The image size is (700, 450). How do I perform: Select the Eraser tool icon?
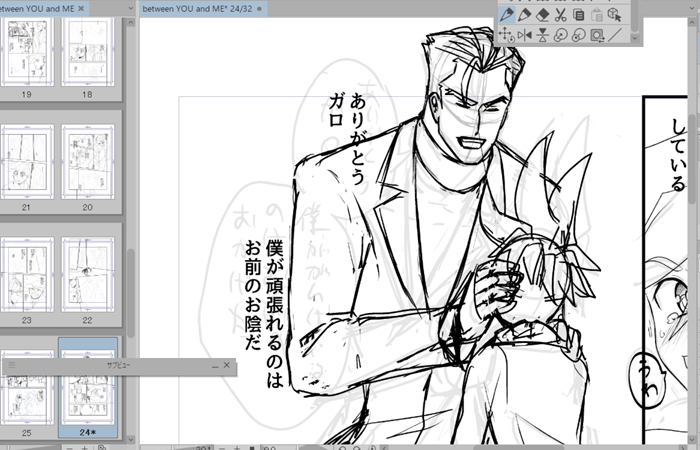[542, 15]
